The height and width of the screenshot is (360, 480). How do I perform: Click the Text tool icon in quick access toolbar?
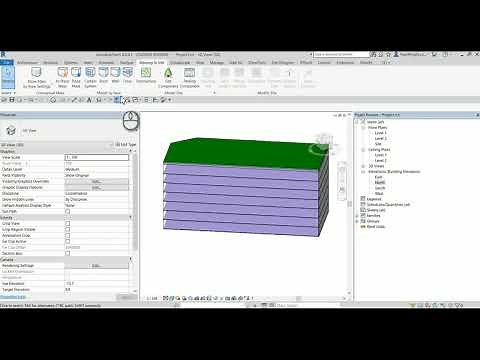pyautogui.click(x=89, y=100)
